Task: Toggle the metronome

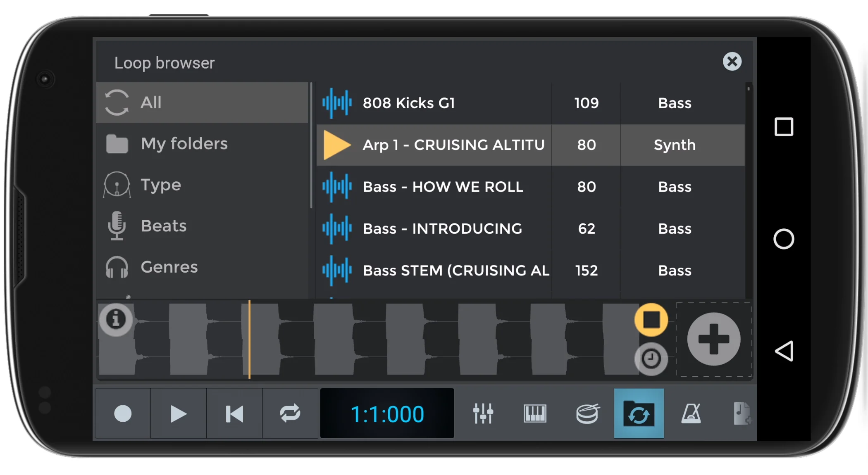Action: click(x=691, y=413)
